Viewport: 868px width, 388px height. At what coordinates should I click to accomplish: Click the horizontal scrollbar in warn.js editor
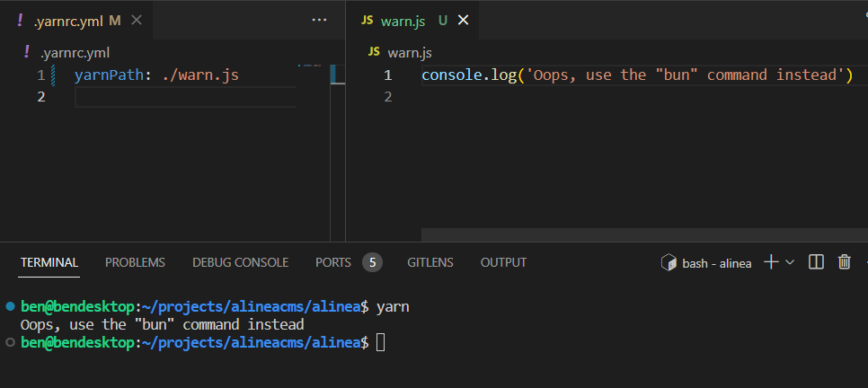coord(644,234)
